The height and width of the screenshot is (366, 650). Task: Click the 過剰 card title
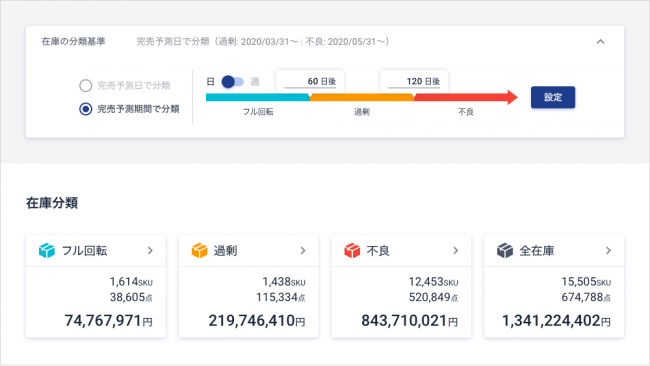(x=226, y=251)
